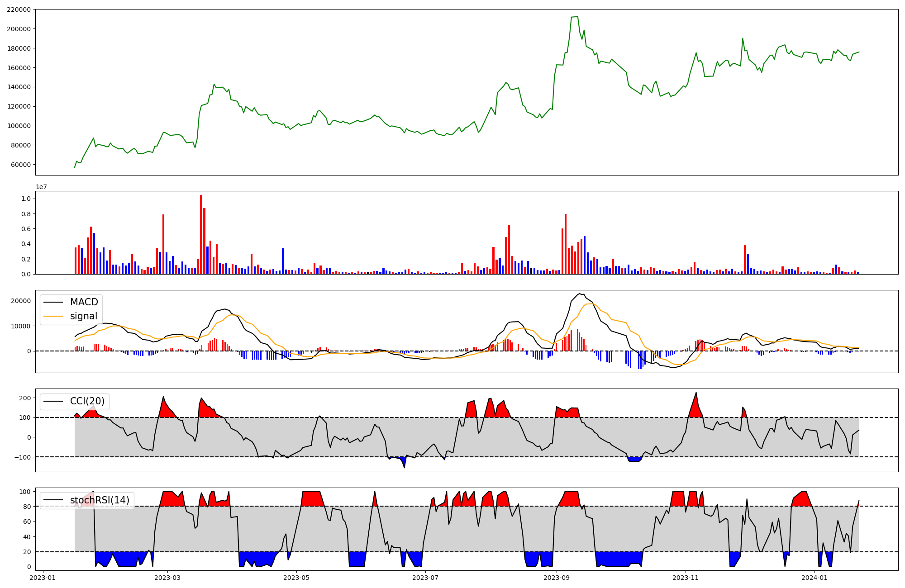The image size is (905, 588).
Task: Click the green price line's highest peak
Action: click(x=577, y=17)
